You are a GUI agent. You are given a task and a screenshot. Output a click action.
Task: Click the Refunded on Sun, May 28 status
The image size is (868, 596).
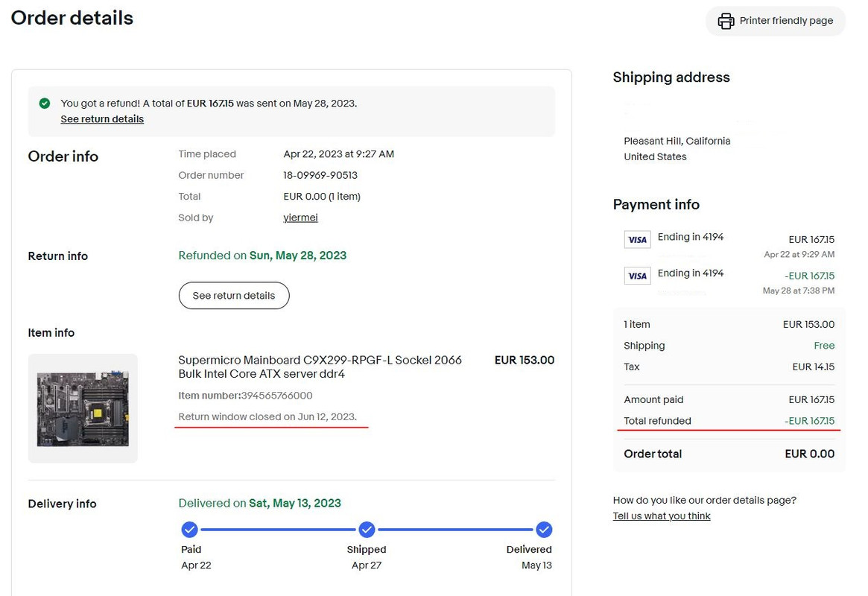(262, 256)
